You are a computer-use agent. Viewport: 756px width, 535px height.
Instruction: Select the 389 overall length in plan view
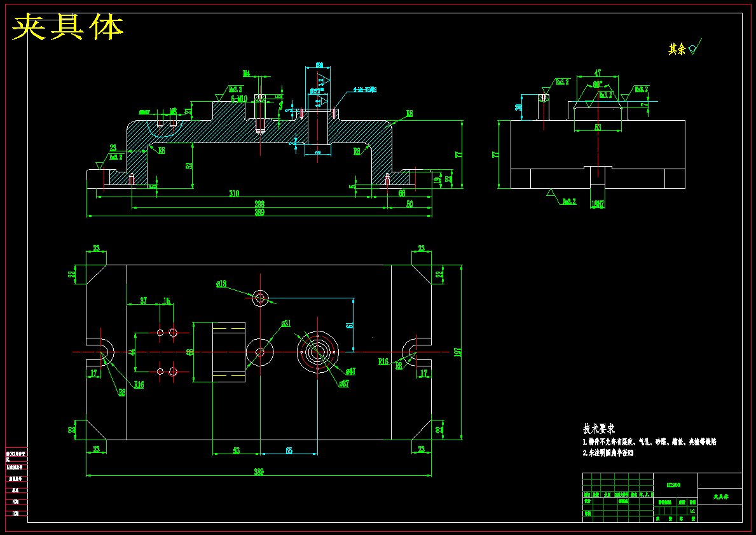(x=259, y=472)
